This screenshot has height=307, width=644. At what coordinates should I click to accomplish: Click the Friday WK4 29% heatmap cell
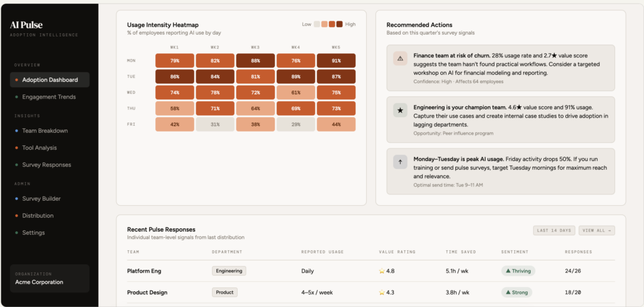tap(296, 125)
